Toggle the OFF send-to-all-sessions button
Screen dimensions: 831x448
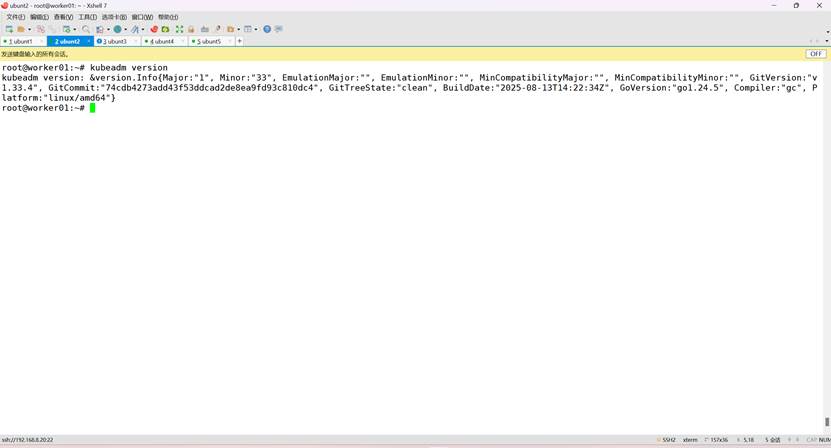tap(816, 54)
